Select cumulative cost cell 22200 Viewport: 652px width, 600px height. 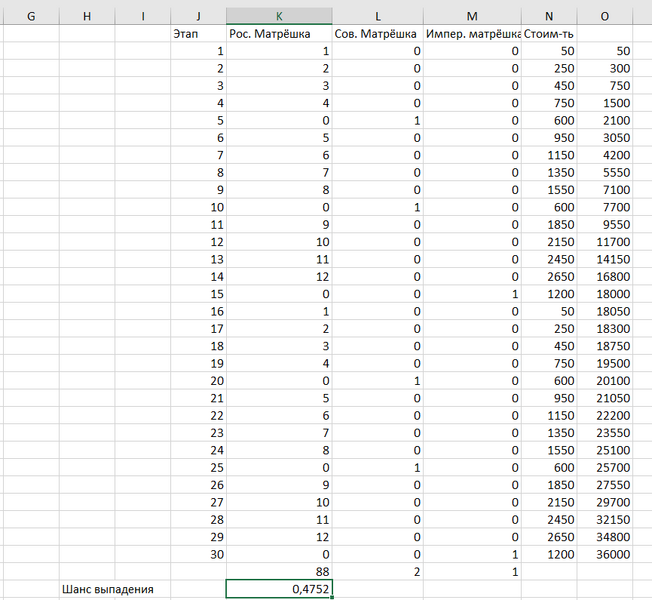(x=605, y=415)
